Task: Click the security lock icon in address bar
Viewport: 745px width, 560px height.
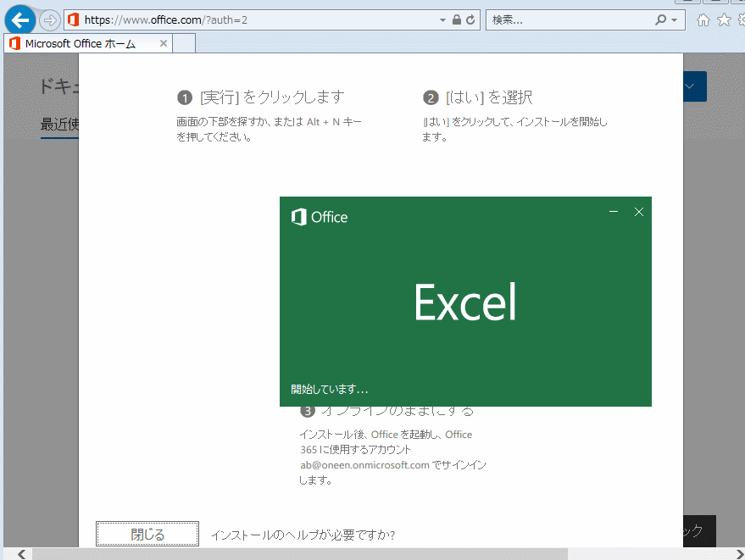Action: coord(457,19)
